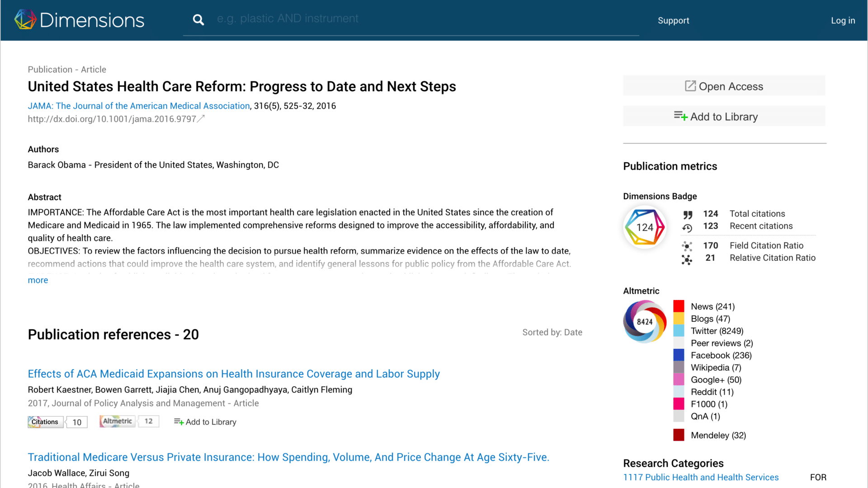
Task: Click Log in in header
Action: click(x=843, y=20)
